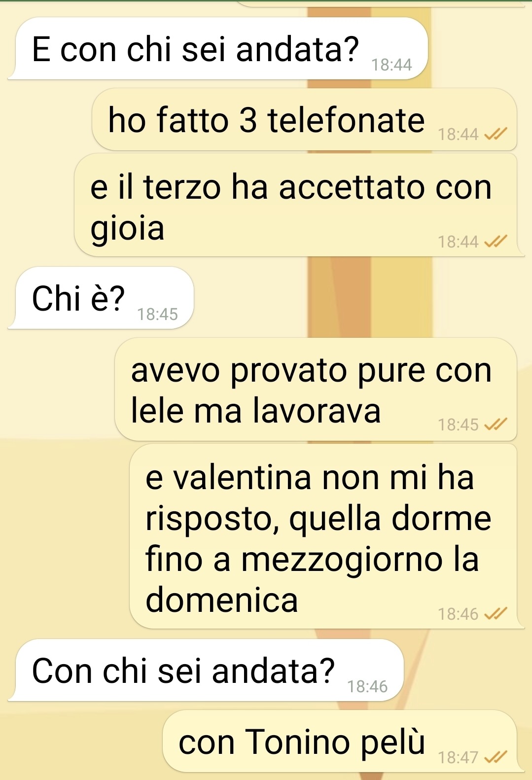The image size is (532, 780).
Task: Tap the read-receipt ticks on the 'gioia' message
Action: pyautogui.click(x=496, y=241)
